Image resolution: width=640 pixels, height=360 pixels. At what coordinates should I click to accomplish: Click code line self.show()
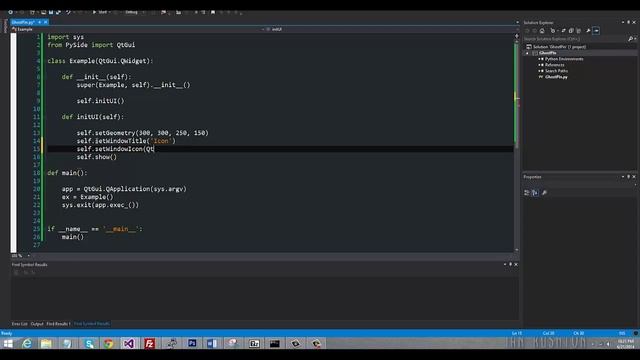[x=96, y=157]
